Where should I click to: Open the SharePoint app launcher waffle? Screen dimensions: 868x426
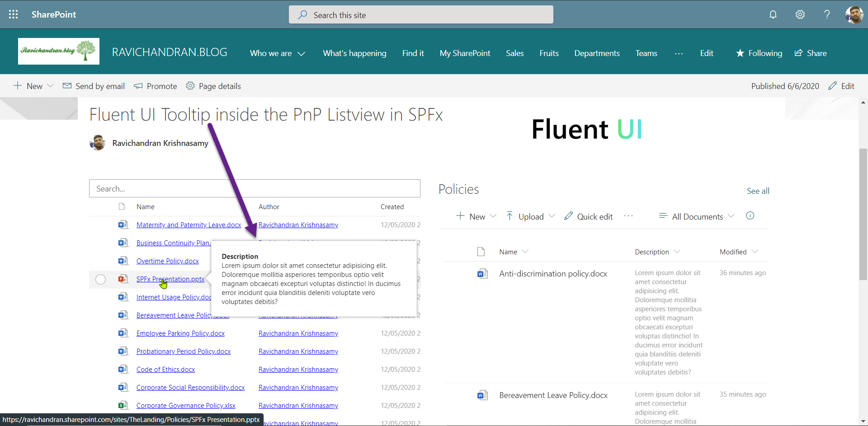(14, 14)
